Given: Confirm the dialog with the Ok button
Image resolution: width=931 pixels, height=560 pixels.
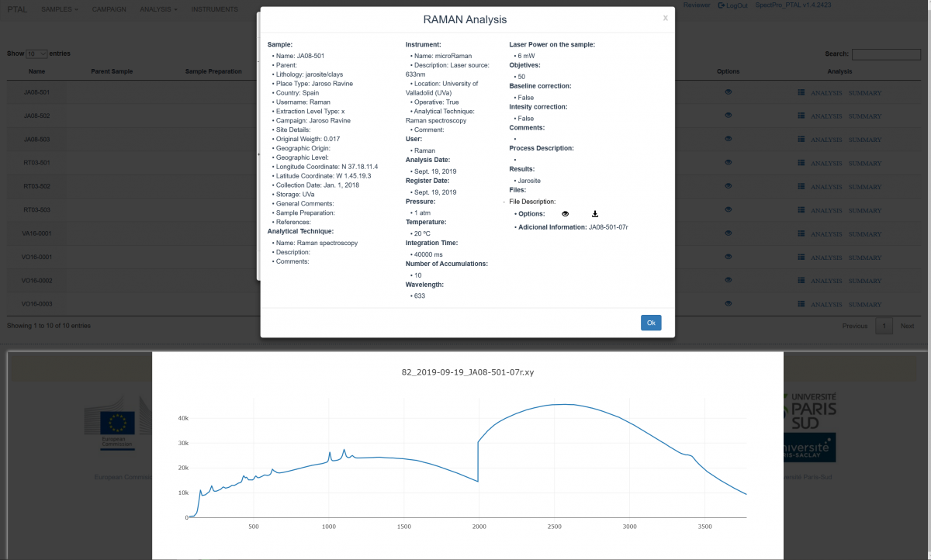Looking at the screenshot, I should (651, 323).
